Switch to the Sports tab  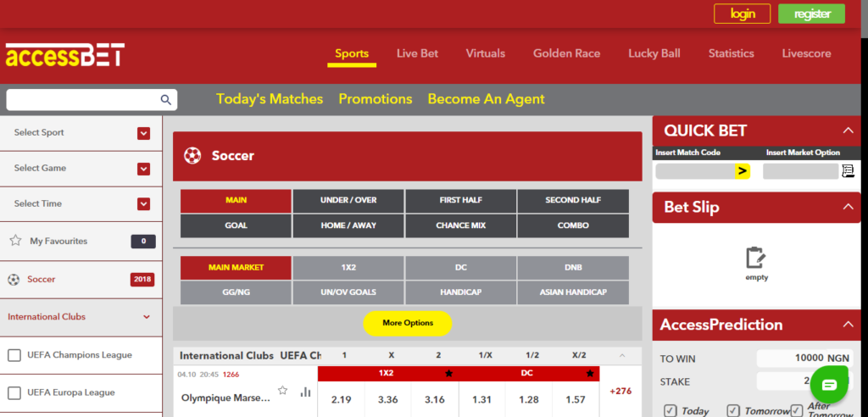352,53
